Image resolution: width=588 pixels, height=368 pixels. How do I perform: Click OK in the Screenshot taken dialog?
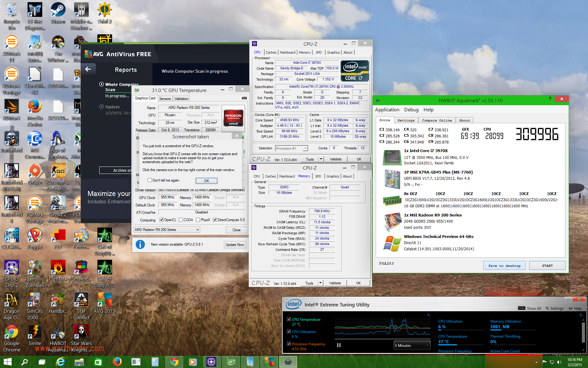(206, 181)
